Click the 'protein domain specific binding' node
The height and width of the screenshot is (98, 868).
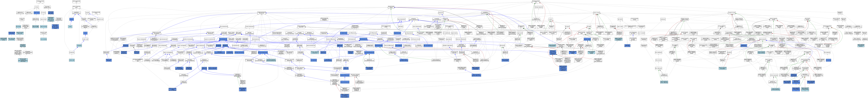point(36,19)
